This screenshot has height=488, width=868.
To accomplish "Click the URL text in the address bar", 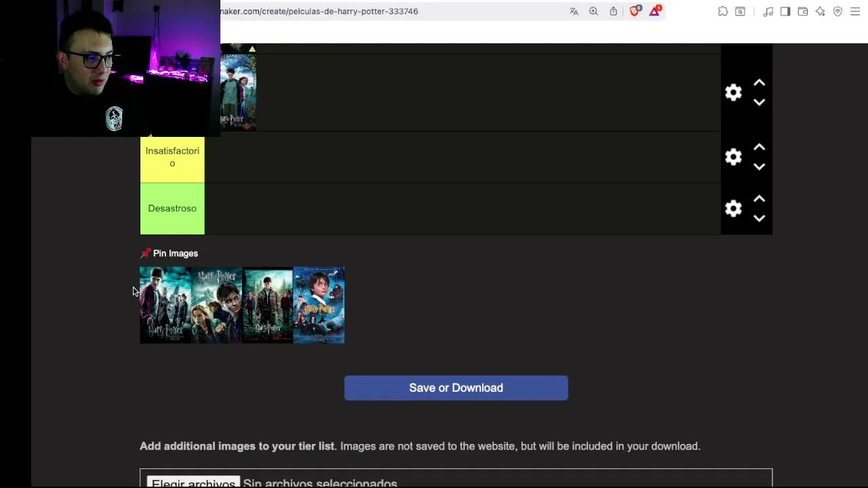I will click(319, 12).
